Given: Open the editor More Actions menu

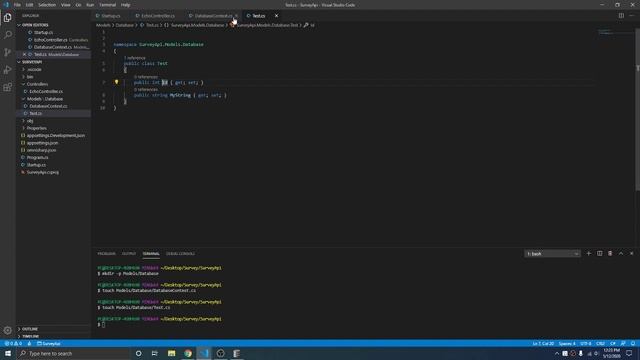Looking at the screenshot, I should click(631, 16).
